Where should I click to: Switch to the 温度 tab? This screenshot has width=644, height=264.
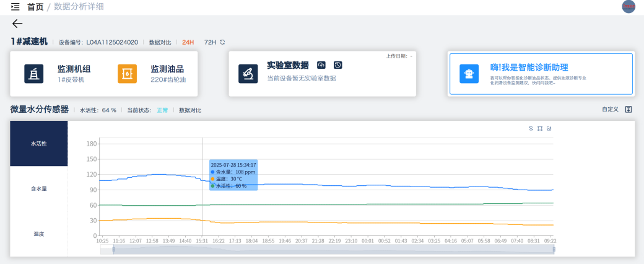(39, 234)
